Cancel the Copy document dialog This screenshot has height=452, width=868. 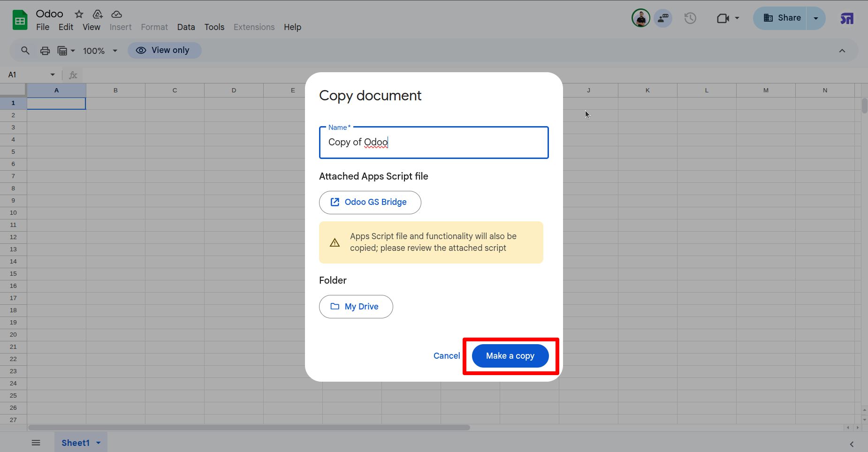[446, 356]
